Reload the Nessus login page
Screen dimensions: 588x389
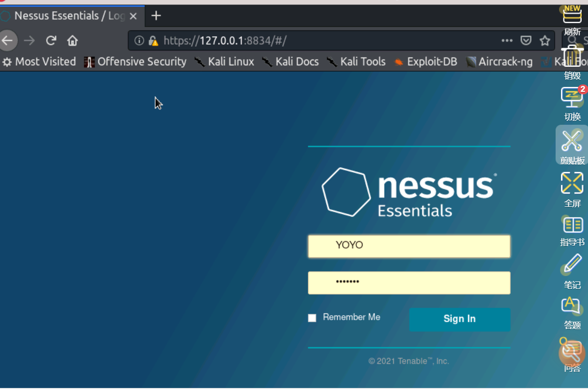[51, 40]
